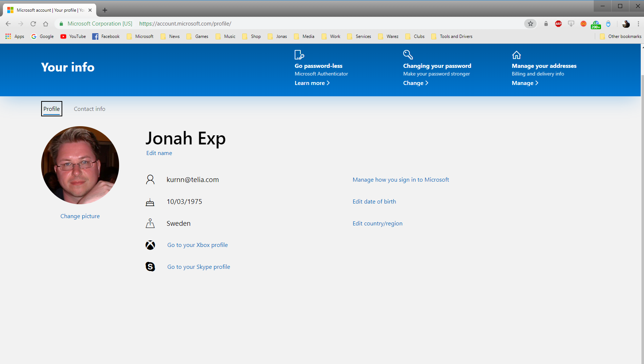Click the Microsoft account browser tab
The width and height of the screenshot is (644, 364).
pos(50,10)
